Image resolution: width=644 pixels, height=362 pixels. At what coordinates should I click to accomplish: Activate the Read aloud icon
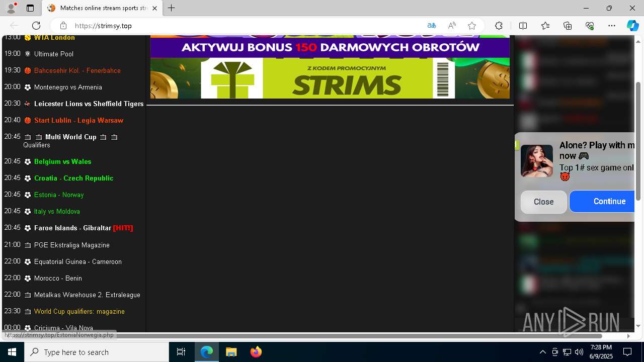pyautogui.click(x=452, y=26)
